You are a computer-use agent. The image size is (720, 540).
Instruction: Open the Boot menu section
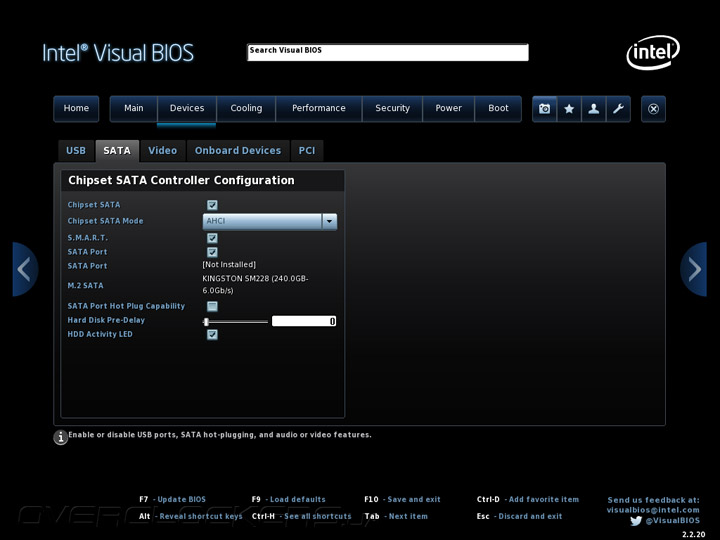(498, 109)
